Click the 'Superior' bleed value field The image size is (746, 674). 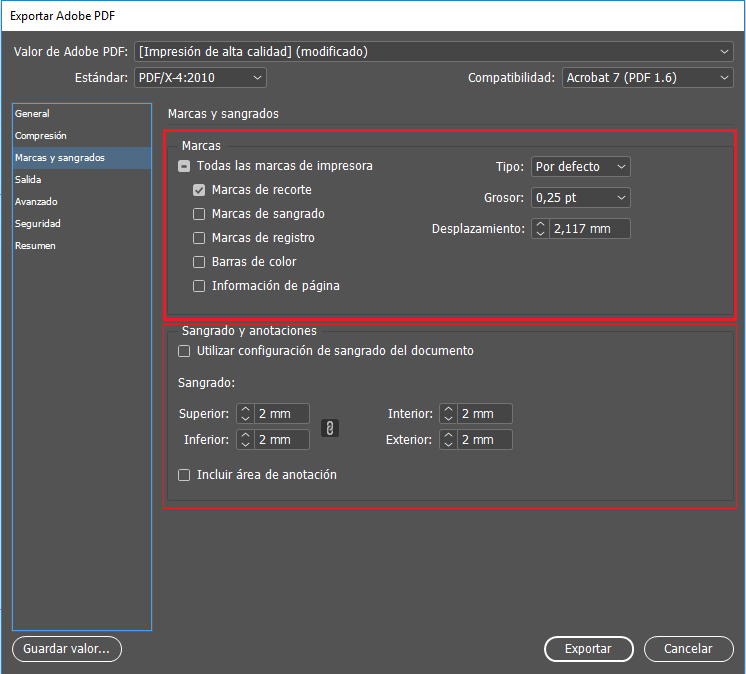pos(281,414)
